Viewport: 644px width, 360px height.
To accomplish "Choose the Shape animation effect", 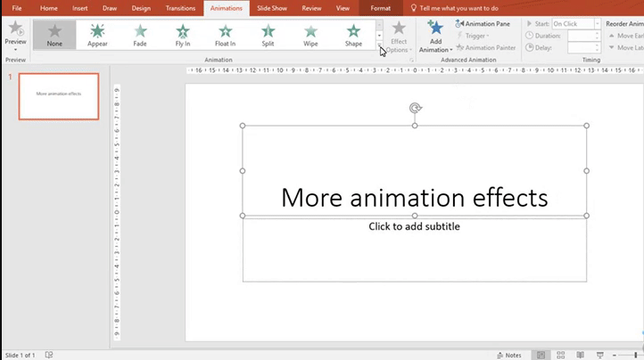I will 353,35.
